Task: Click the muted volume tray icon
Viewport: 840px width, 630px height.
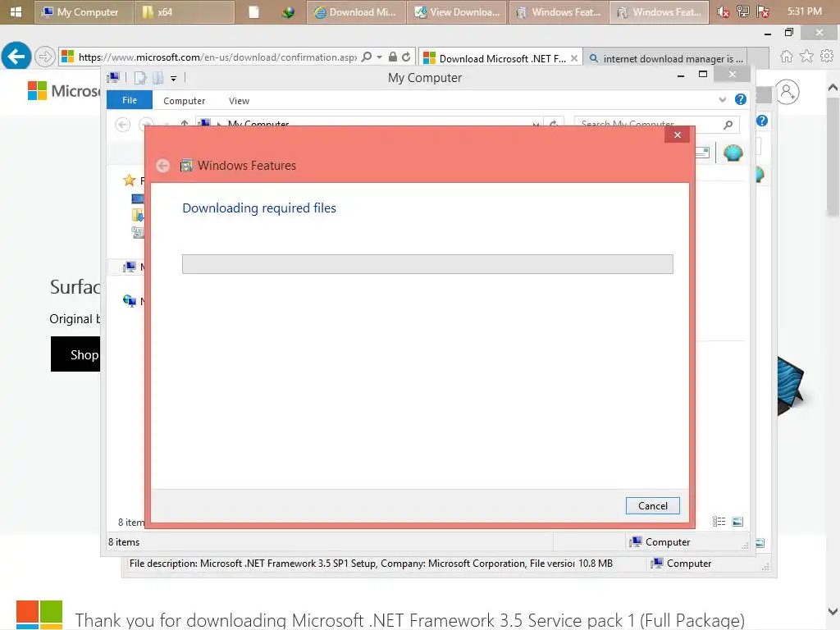Action: (724, 11)
